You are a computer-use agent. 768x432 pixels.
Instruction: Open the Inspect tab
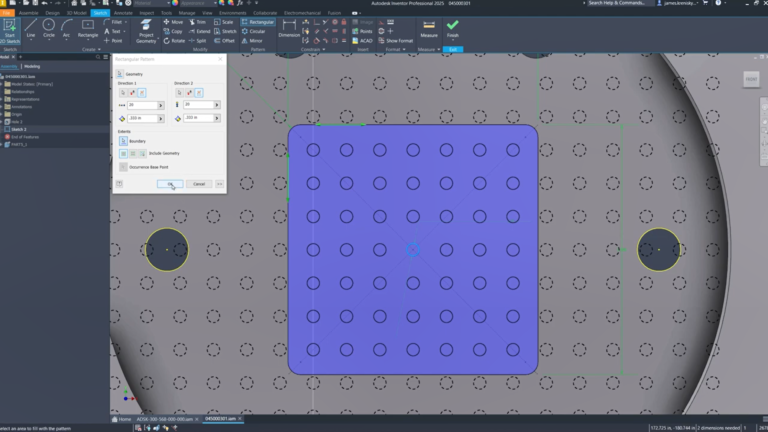pyautogui.click(x=146, y=13)
